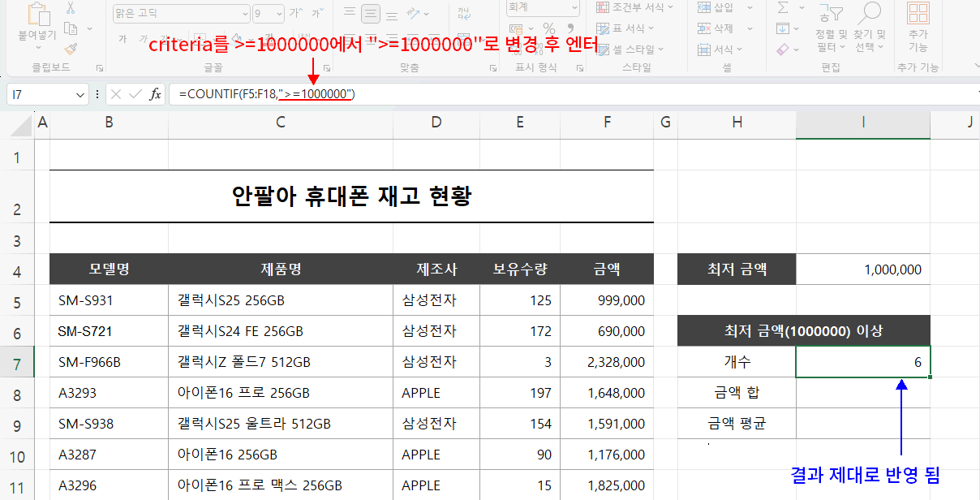Click the Insert Function fx icon
This screenshot has width=980, height=500.
(155, 95)
